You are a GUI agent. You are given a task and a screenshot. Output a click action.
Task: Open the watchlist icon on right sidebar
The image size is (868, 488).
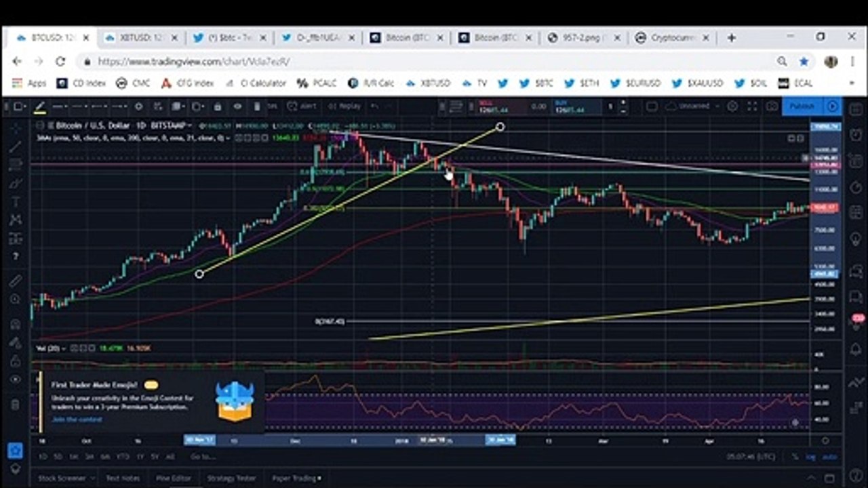(856, 108)
